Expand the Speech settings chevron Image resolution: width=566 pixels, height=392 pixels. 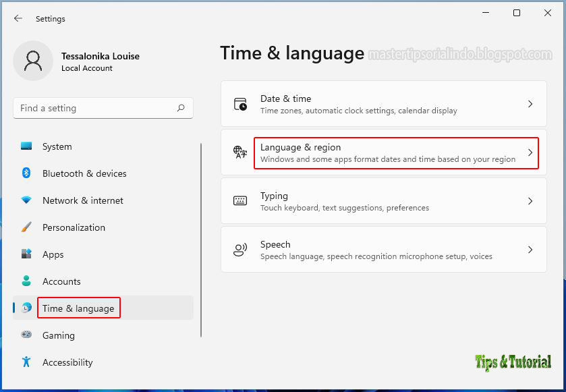tap(530, 249)
